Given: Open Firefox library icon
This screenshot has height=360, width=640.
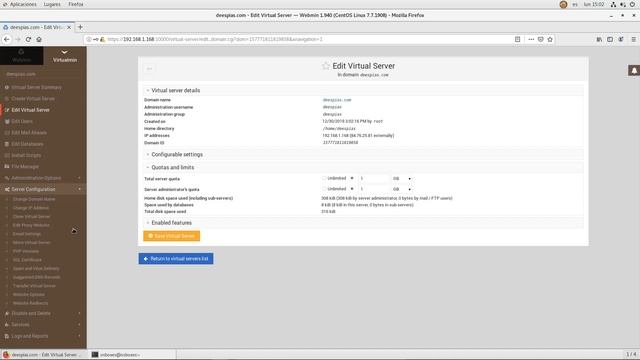Looking at the screenshot, I should coord(599,40).
